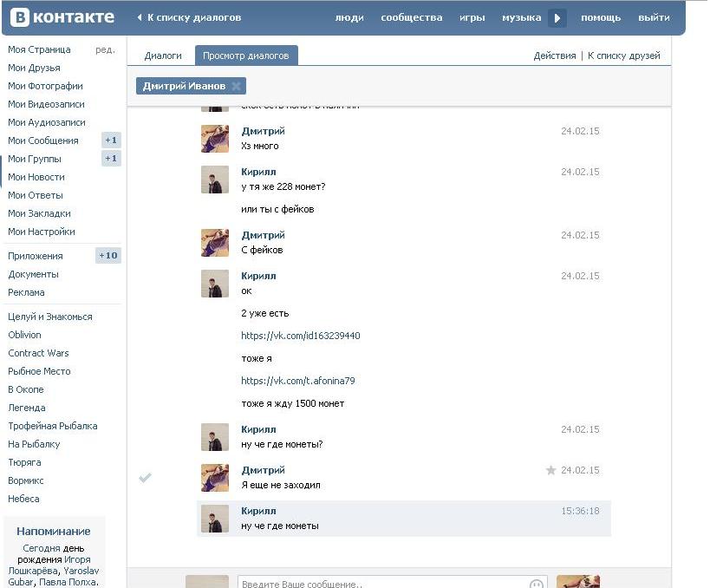Open Мои Фотографии
The width and height of the screenshot is (710, 588).
45,86
